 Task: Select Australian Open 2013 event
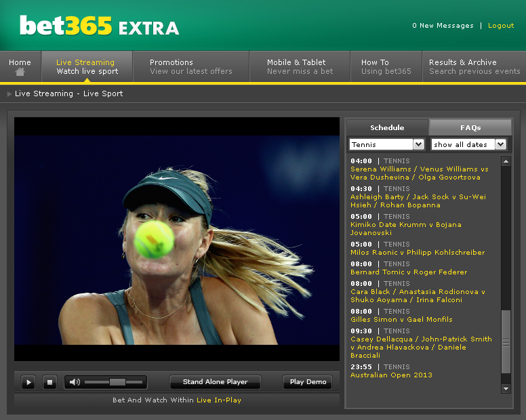(x=391, y=375)
